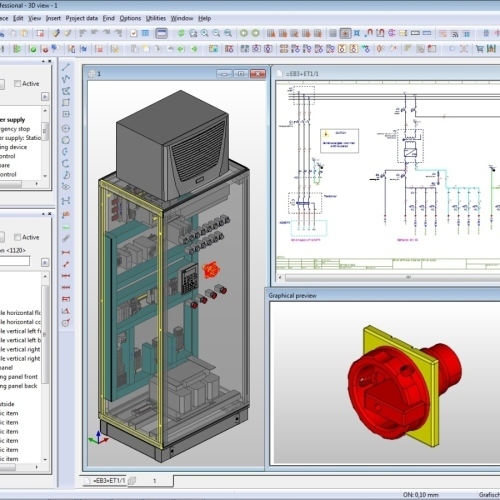Switch to the bottom tab labeled 1
The image size is (500, 500).
pos(150,481)
